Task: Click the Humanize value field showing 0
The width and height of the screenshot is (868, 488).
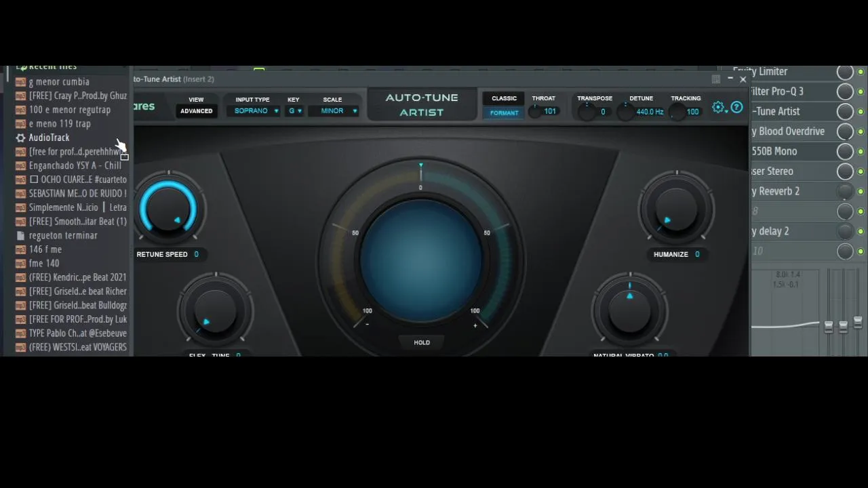Action: click(x=698, y=255)
